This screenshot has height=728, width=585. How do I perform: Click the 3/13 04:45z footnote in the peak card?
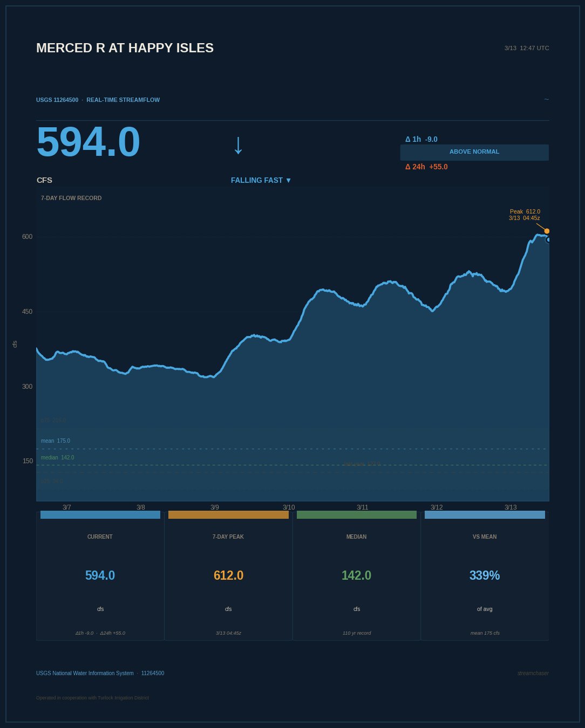coord(228,633)
